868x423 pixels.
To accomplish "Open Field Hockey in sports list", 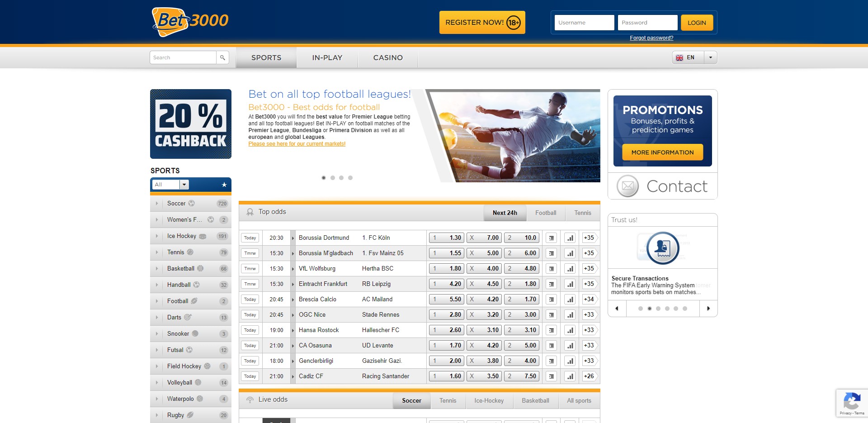I will click(x=191, y=366).
